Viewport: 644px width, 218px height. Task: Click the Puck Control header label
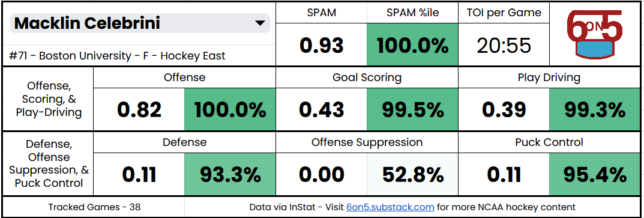click(x=549, y=142)
